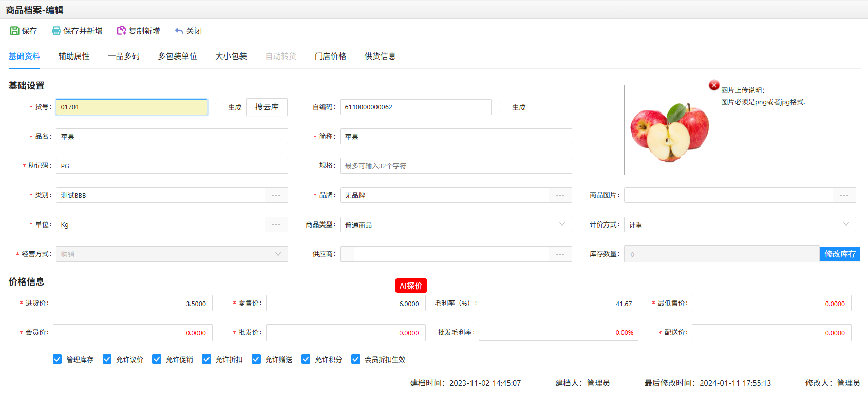The image size is (868, 397).
Task: Open the brand picker ellipsis button
Action: point(560,195)
